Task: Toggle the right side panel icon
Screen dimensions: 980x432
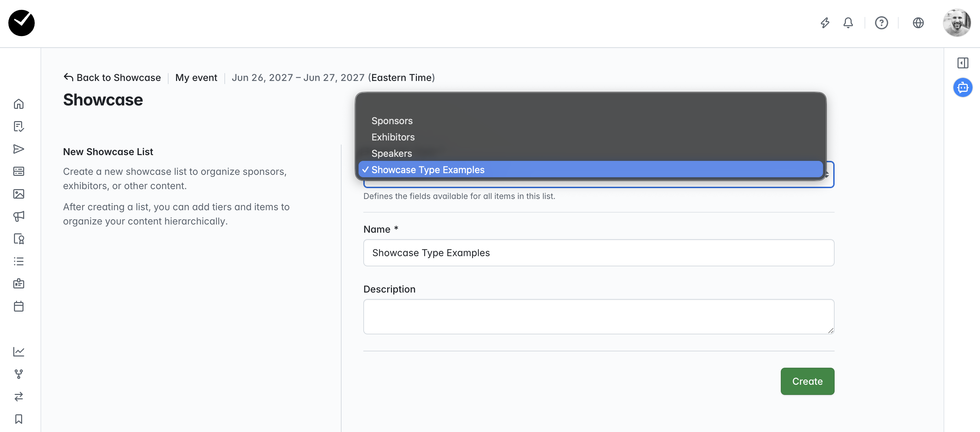Action: click(963, 63)
